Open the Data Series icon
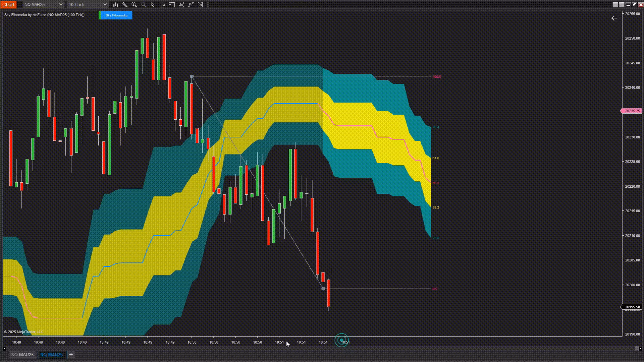 162,5
